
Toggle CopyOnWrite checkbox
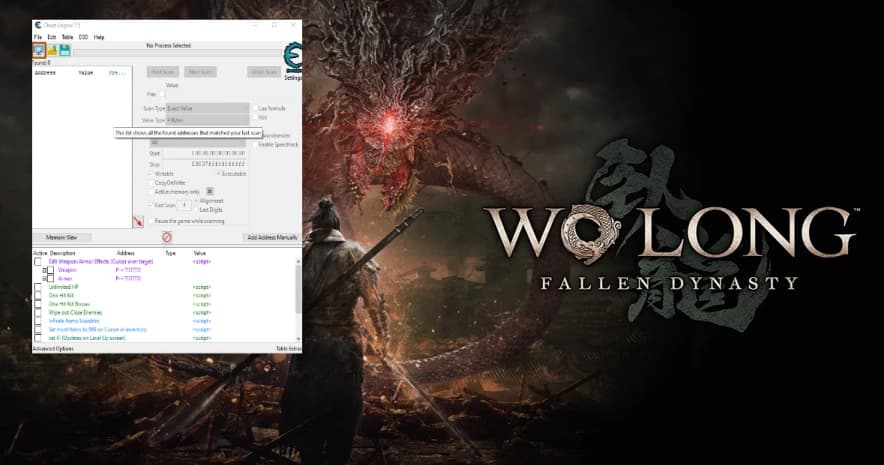pyautogui.click(x=151, y=183)
